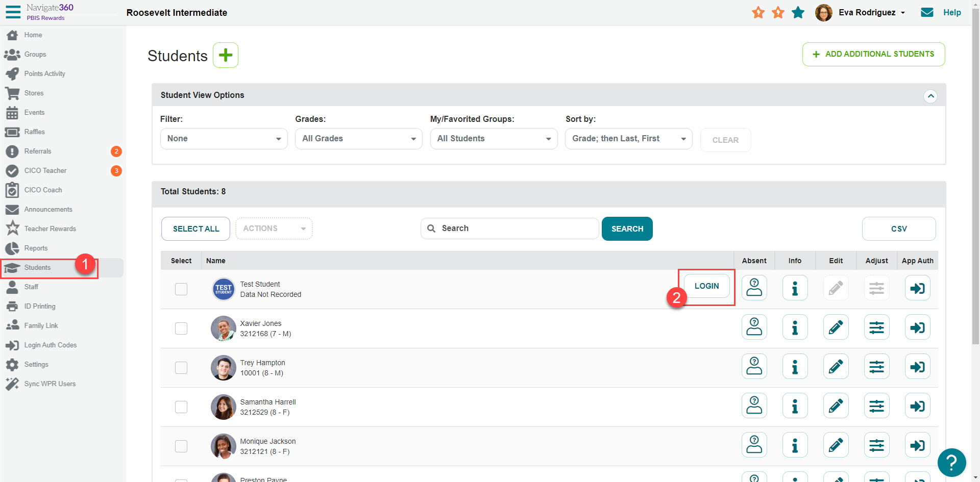Edit Samantha Harrell with pencil icon
The width and height of the screenshot is (980, 482).
click(836, 406)
